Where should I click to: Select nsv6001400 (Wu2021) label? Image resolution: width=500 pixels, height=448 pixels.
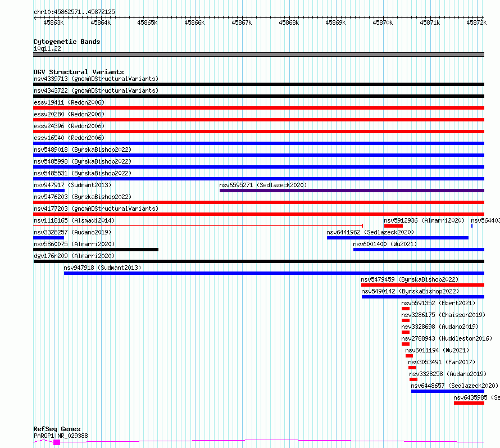[385, 244]
